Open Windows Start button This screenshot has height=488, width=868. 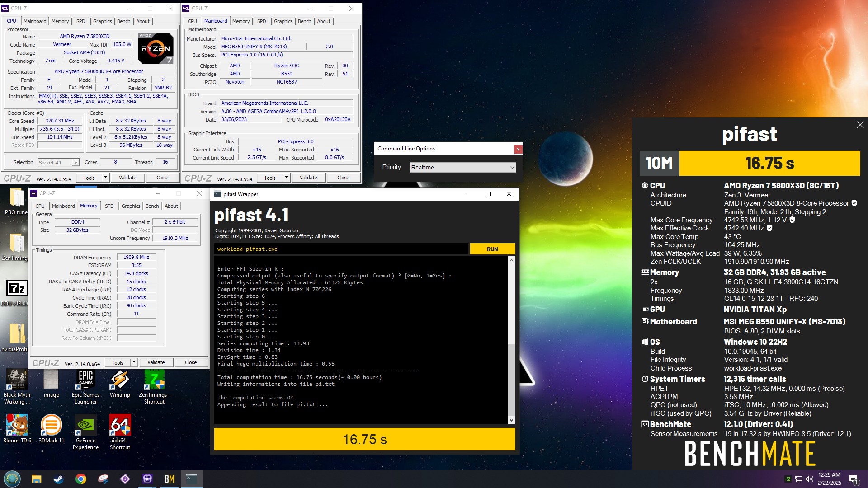coord(12,479)
